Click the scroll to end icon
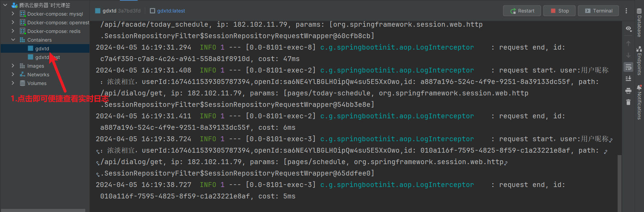 coord(628,79)
